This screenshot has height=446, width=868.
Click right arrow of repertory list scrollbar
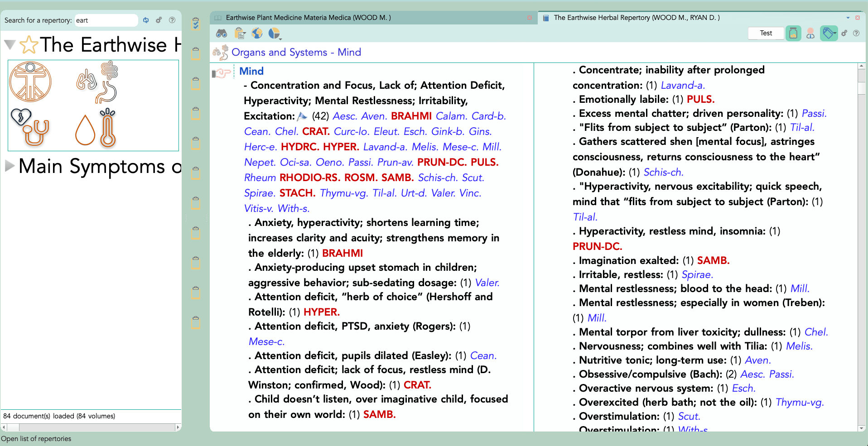click(178, 427)
